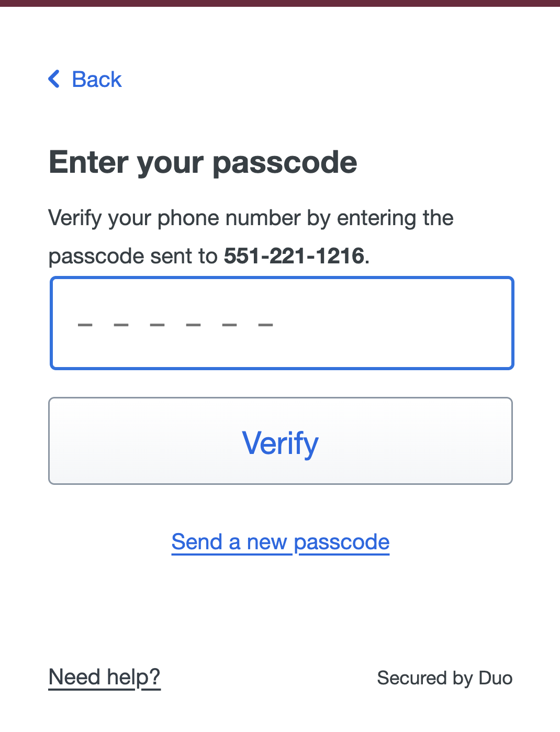This screenshot has height=732, width=560.
Task: Click the last dash placeholder in passcode box
Action: coord(266,325)
